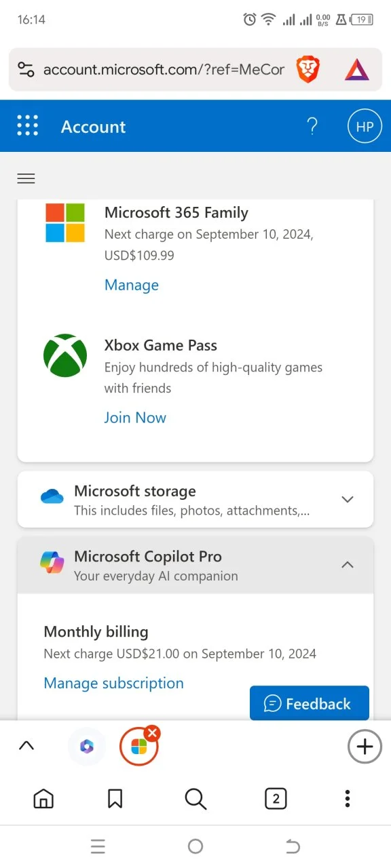
Task: Open Manage subscription for Copilot Pro
Action: (x=113, y=683)
